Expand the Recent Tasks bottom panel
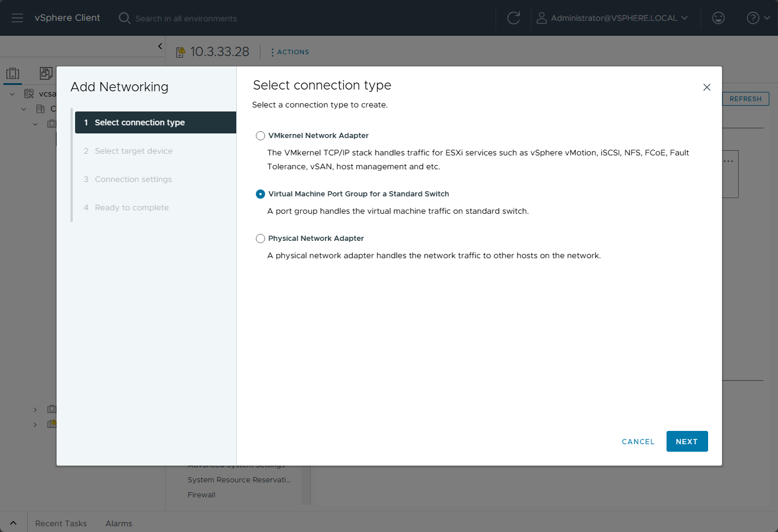The image size is (778, 532). pos(13,523)
